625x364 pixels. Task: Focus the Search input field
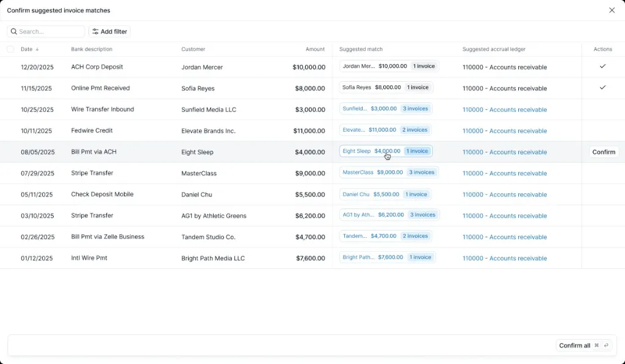(46, 32)
